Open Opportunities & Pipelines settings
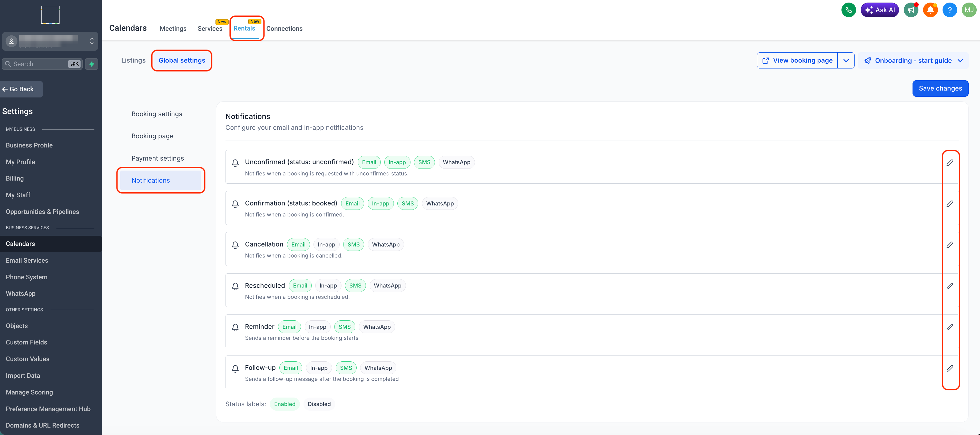This screenshot has width=980, height=435. (x=42, y=212)
